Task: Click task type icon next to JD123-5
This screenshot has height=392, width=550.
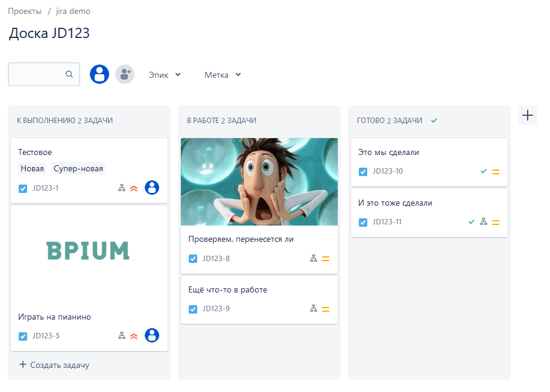Action: point(23,337)
